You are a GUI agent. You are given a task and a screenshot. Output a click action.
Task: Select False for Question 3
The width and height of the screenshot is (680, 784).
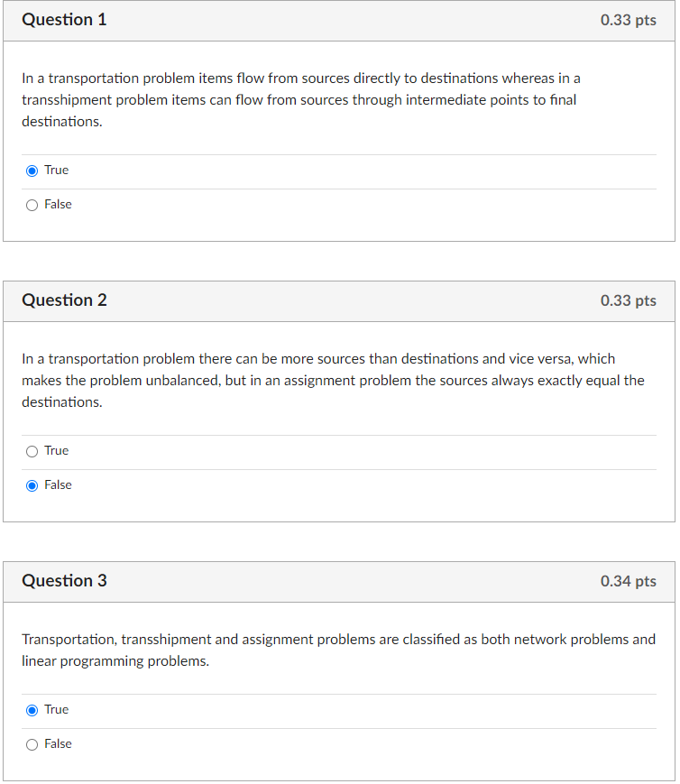[x=32, y=743]
